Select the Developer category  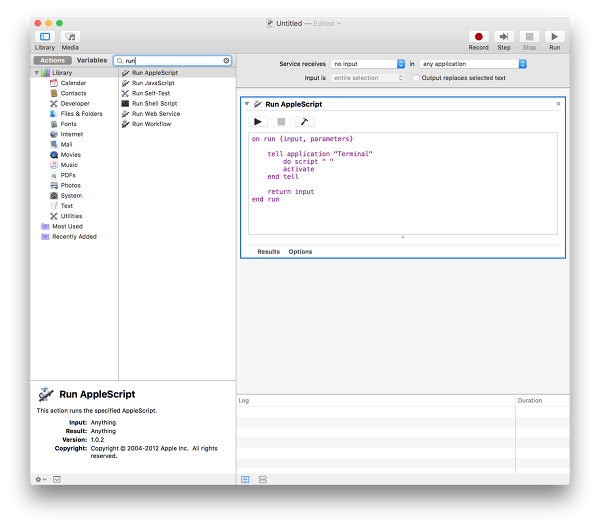tap(75, 104)
